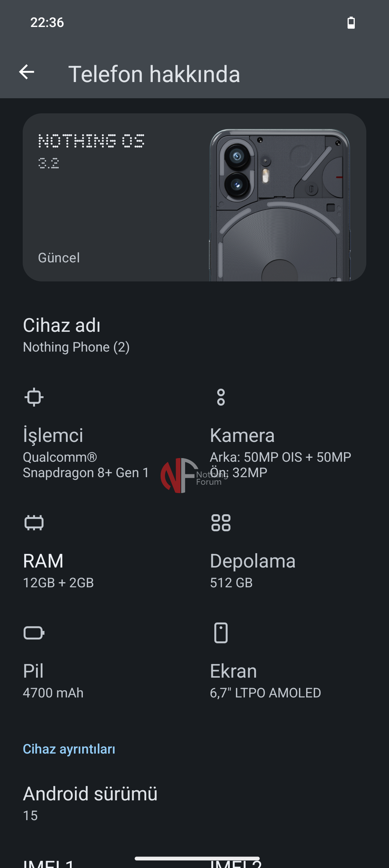Click the camera lenses icon
Viewport: 389px width, 868px height.
point(221,397)
